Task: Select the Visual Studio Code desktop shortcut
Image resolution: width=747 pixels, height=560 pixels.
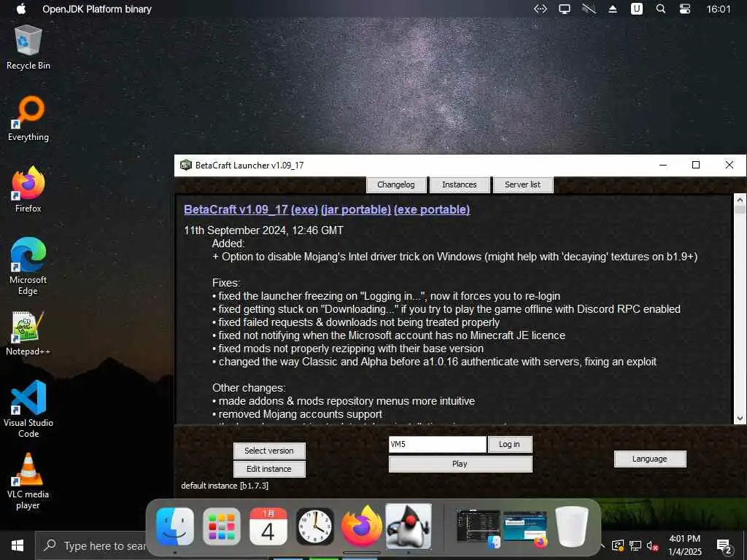Action: point(28,409)
